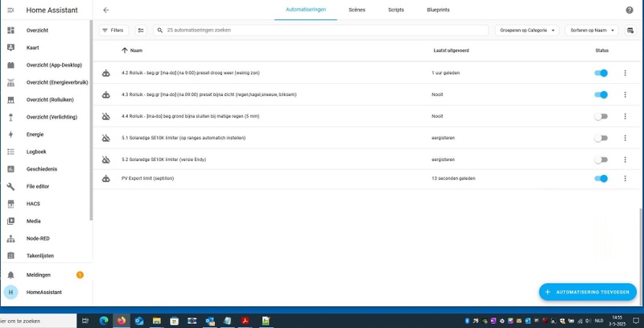This screenshot has height=328, width=644.
Task: Open Microsoft Edge from the taskbar
Action: click(x=104, y=321)
